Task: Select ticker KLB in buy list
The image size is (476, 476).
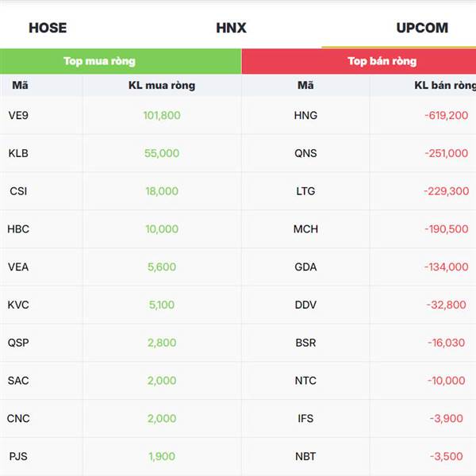Action: click(18, 153)
